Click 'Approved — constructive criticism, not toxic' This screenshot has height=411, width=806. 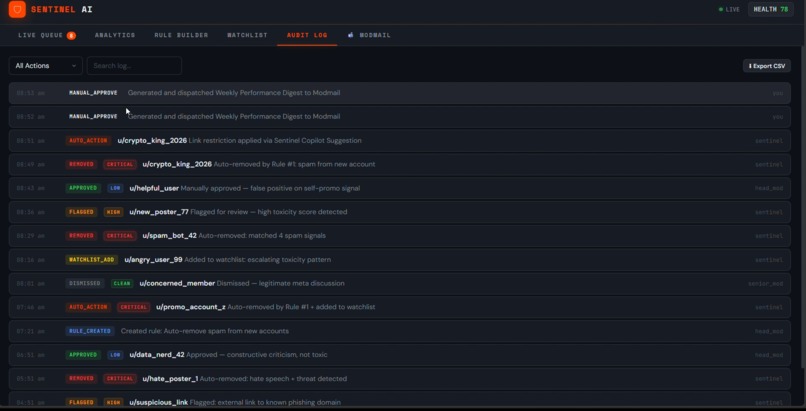click(257, 354)
